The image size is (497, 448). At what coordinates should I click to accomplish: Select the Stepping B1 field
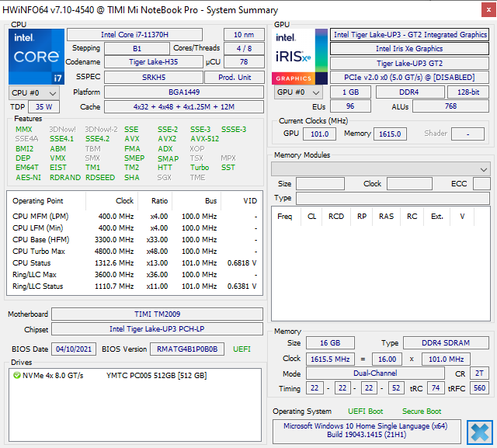137,48
